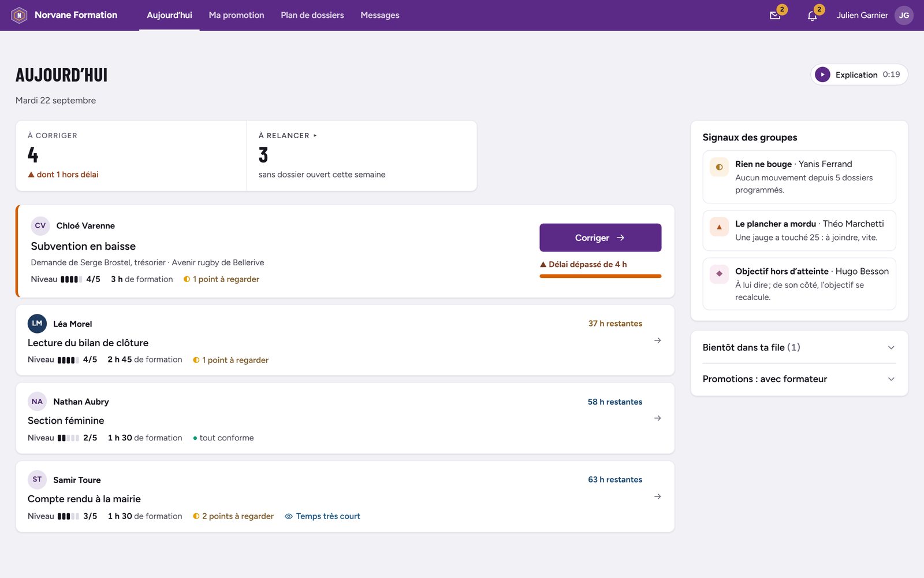Open the À corriger summary card

(131, 156)
